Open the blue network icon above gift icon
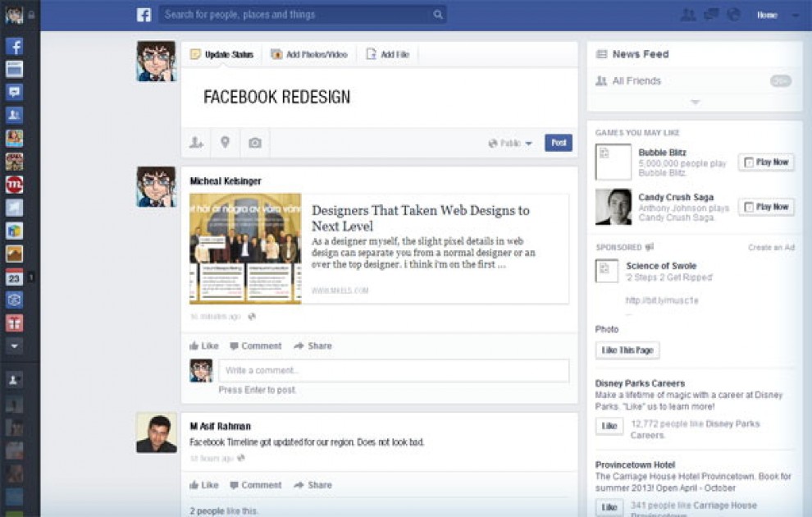The height and width of the screenshot is (517, 812). click(14, 300)
